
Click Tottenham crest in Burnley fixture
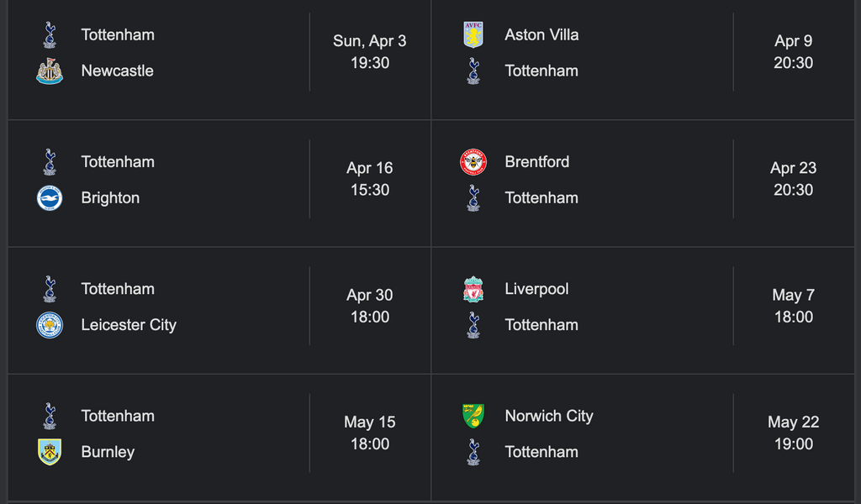[x=50, y=416]
